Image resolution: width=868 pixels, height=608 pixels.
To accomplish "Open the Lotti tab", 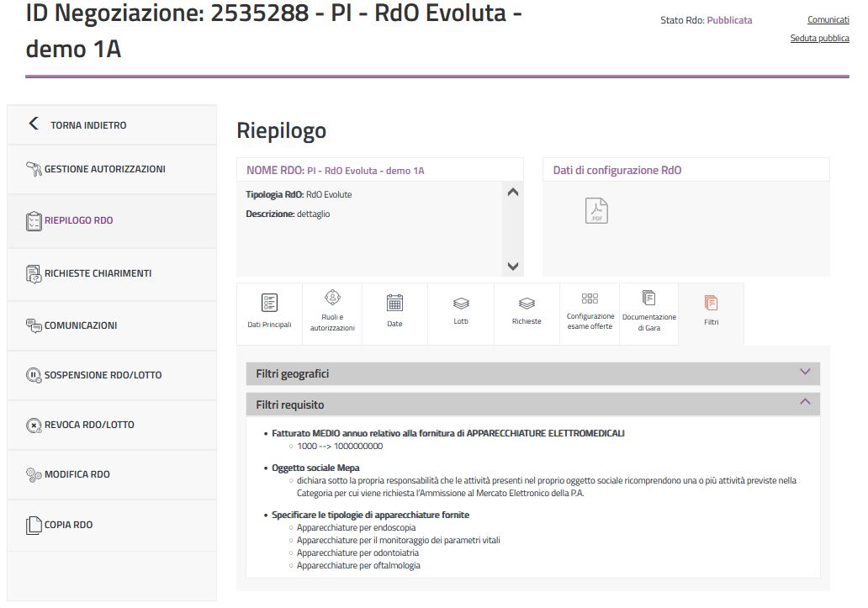I will 461,312.
